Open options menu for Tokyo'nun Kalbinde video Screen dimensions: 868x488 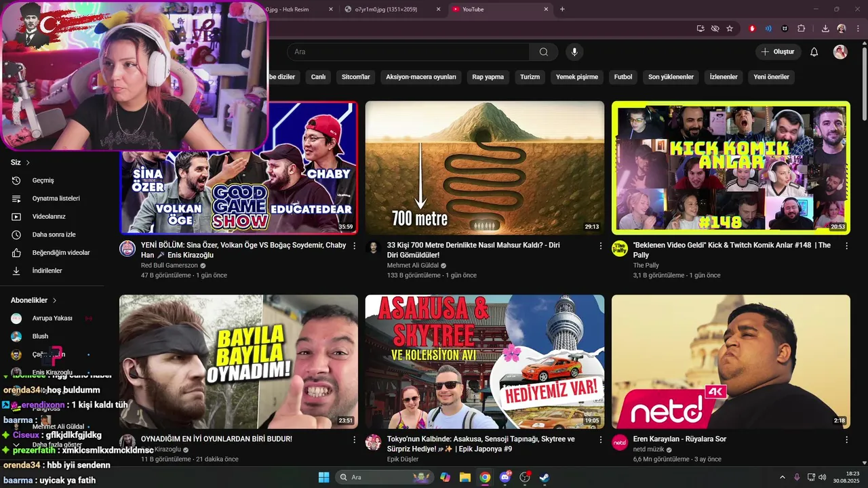(600, 440)
